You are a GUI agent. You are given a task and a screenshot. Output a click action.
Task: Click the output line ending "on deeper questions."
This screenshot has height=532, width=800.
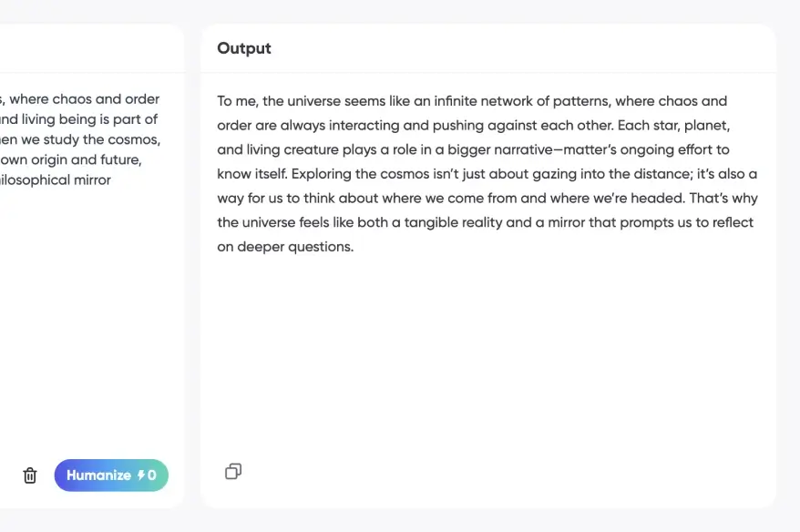point(284,247)
